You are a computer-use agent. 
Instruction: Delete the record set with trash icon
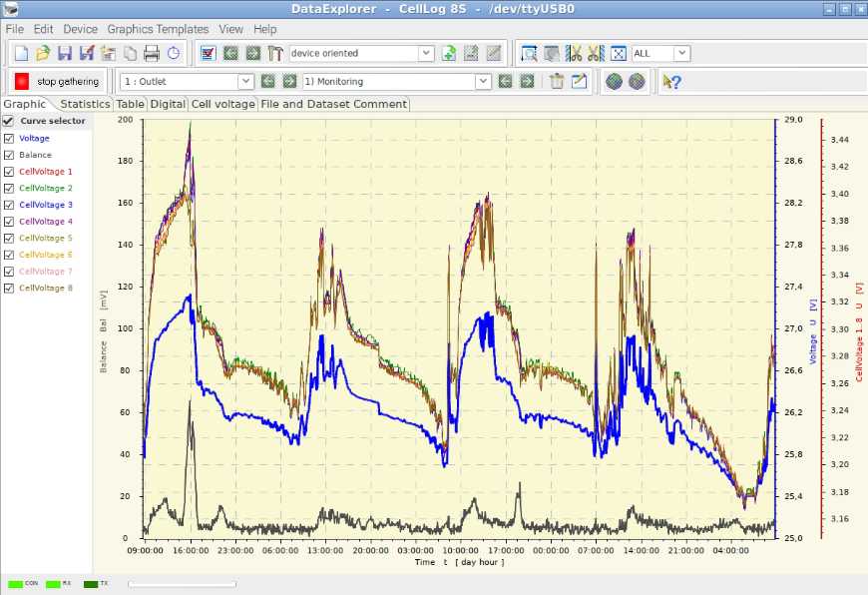[557, 82]
